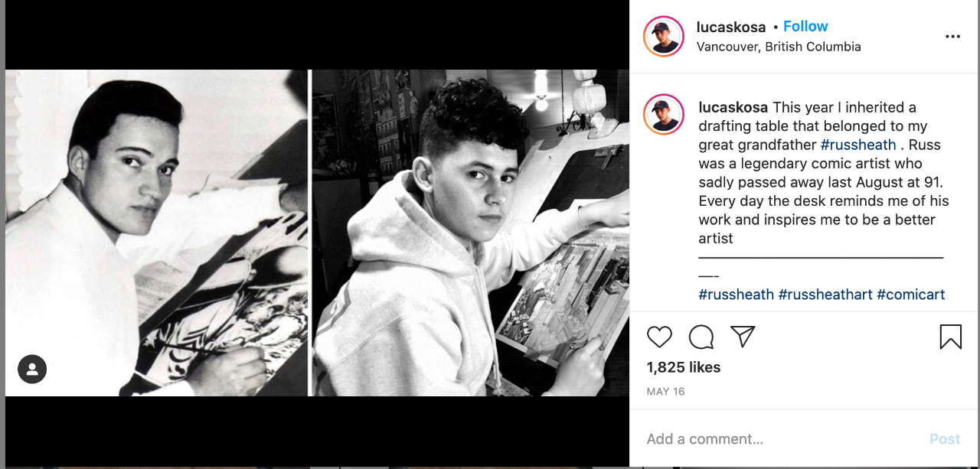Open lucaskosa's profile picture in header

pos(663,36)
